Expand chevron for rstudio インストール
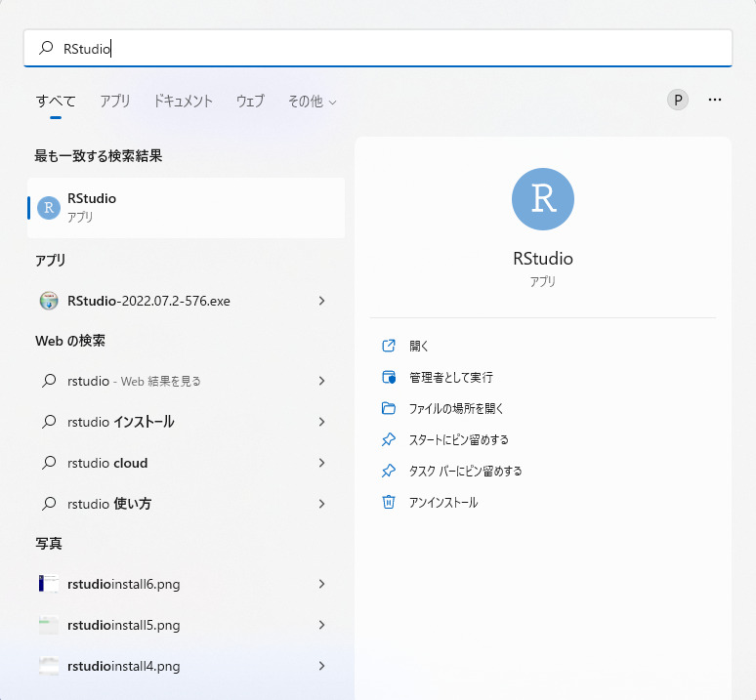The height and width of the screenshot is (700, 756). pos(321,422)
